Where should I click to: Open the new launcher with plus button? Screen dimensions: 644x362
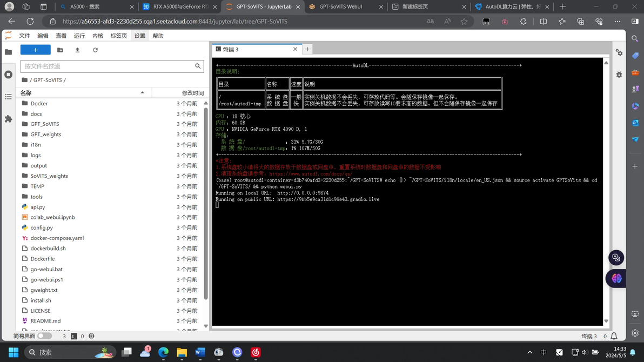coord(35,50)
